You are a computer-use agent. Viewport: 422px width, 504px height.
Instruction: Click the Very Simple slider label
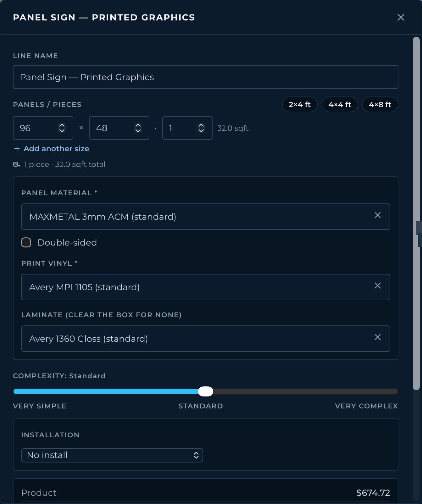(x=40, y=406)
